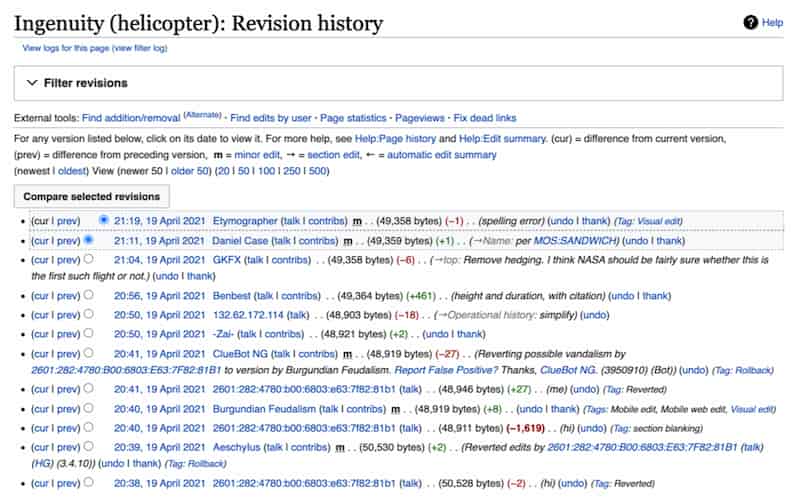Open the Help link at top right
The width and height of the screenshot is (800, 503).
(772, 22)
